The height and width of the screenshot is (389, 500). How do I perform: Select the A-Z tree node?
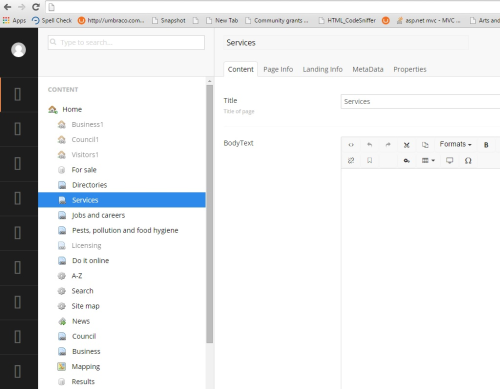pos(77,276)
